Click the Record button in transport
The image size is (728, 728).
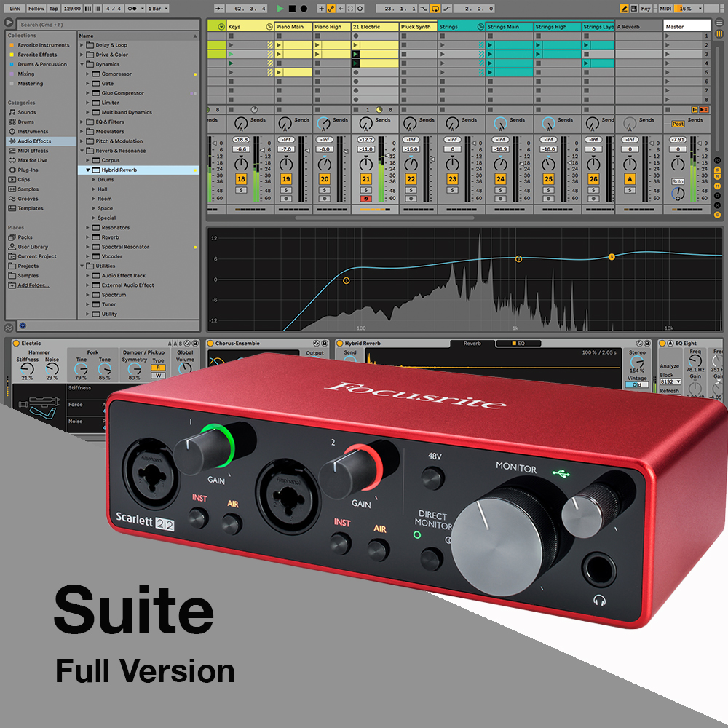click(304, 8)
